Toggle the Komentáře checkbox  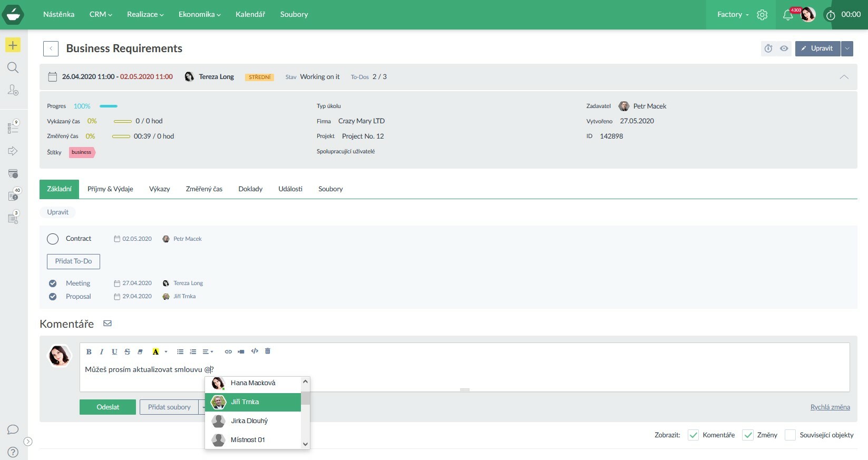693,435
